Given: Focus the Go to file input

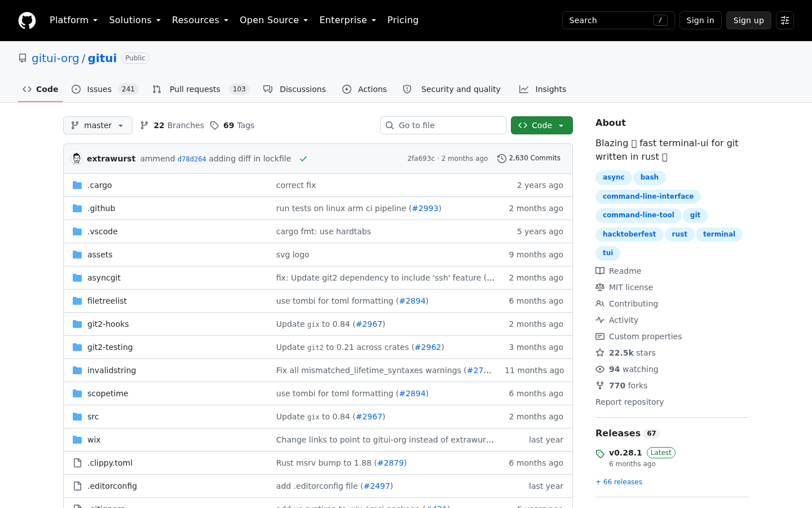Looking at the screenshot, I should [x=443, y=125].
